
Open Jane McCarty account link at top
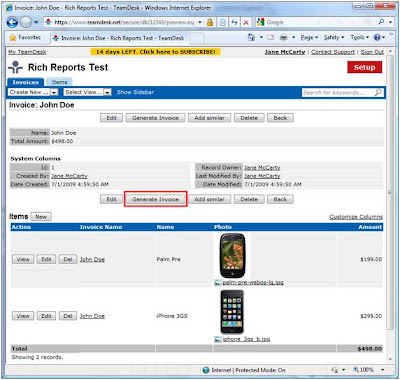(285, 52)
